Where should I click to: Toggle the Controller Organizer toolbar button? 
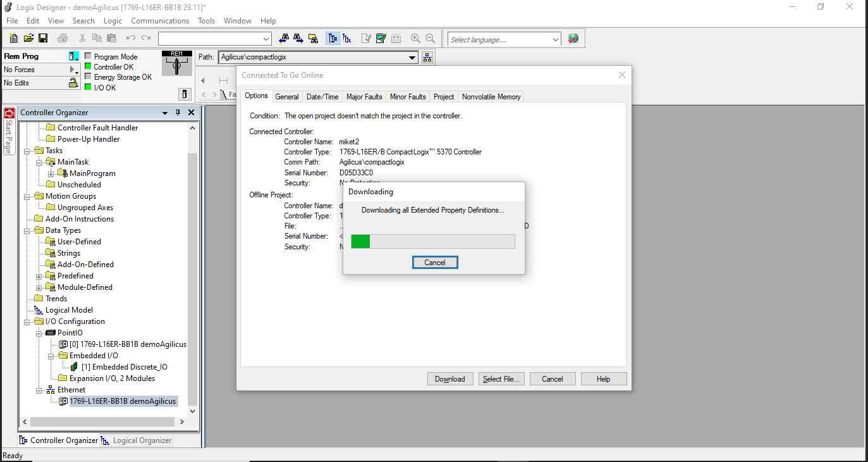click(x=333, y=39)
